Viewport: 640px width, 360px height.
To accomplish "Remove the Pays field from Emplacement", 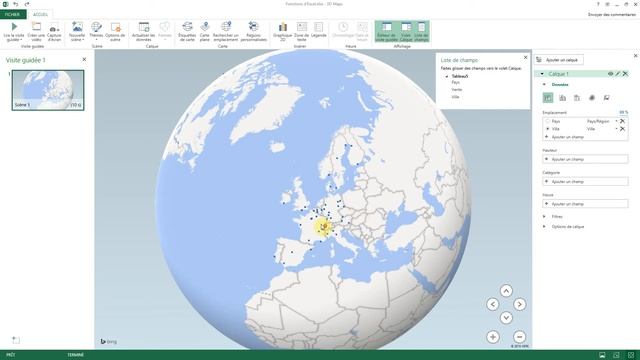I will (x=622, y=121).
